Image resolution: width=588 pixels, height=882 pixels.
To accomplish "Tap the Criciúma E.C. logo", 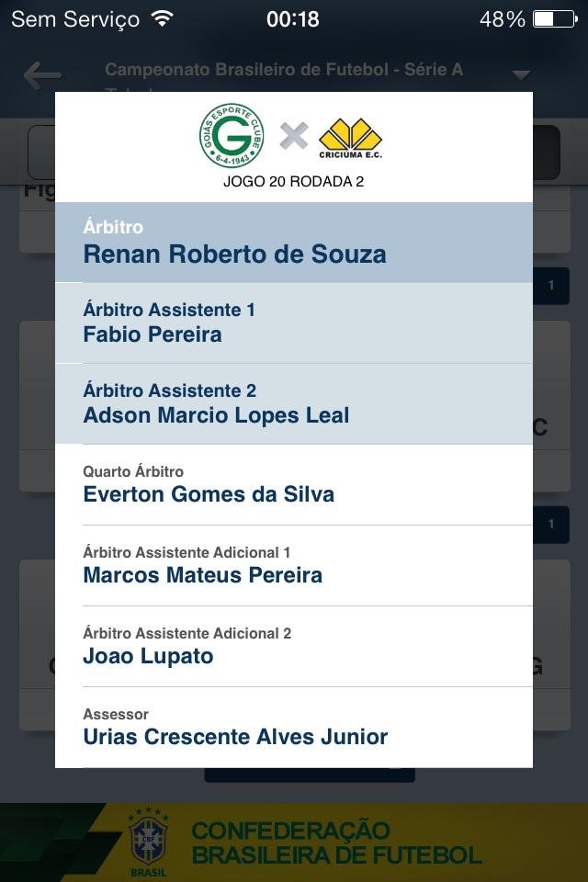I will 350,137.
